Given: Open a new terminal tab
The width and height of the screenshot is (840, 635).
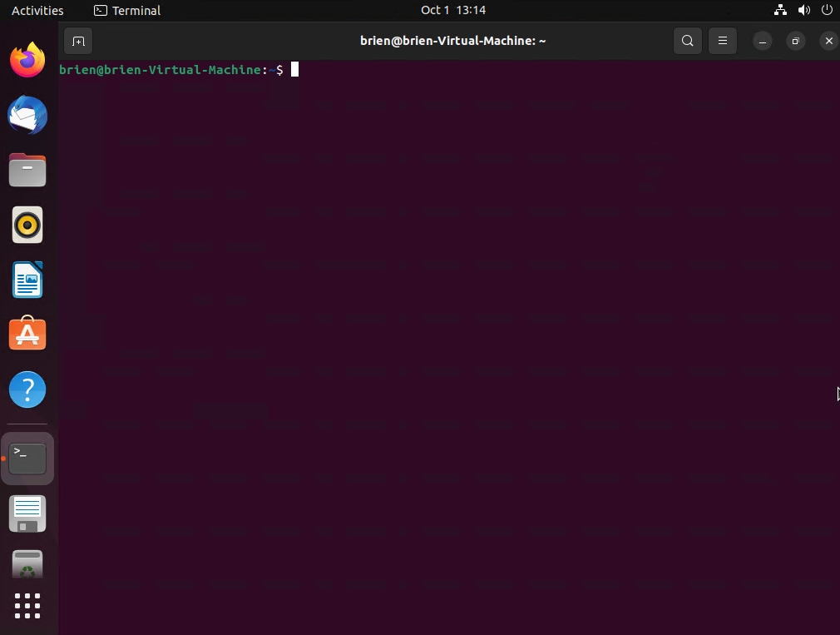Looking at the screenshot, I should click(x=78, y=40).
